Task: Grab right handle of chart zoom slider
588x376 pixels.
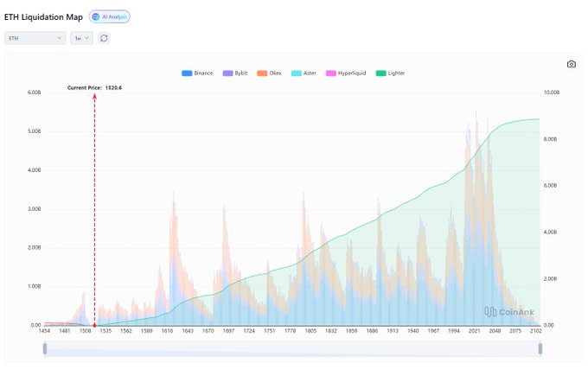Action: pos(540,348)
